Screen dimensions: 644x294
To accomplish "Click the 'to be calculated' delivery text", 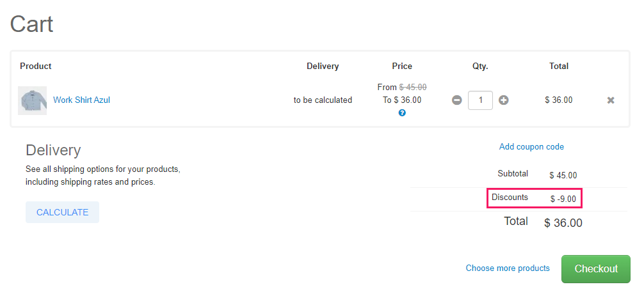I will (x=323, y=100).
